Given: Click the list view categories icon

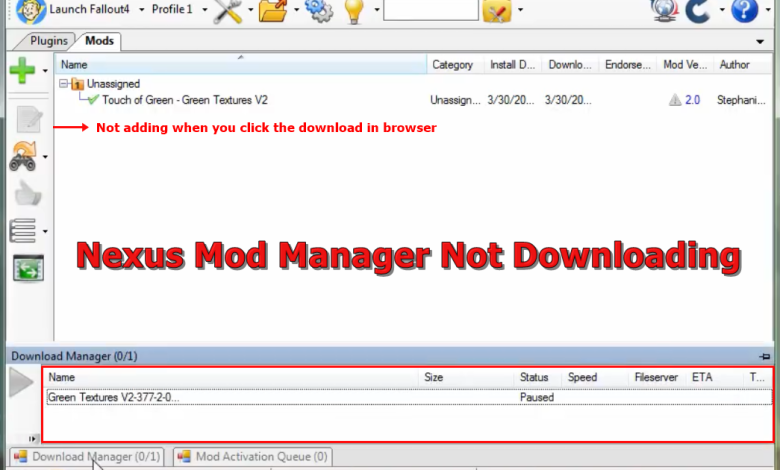Looking at the screenshot, I should (x=23, y=231).
